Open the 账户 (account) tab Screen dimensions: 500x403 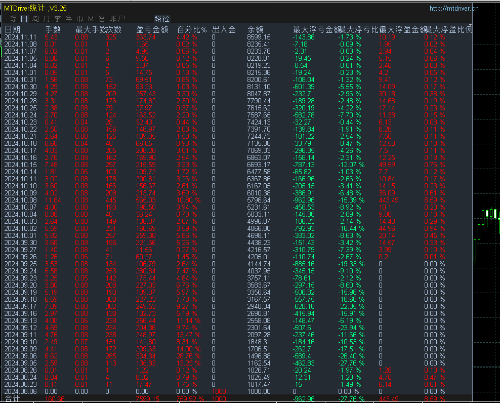click(118, 19)
